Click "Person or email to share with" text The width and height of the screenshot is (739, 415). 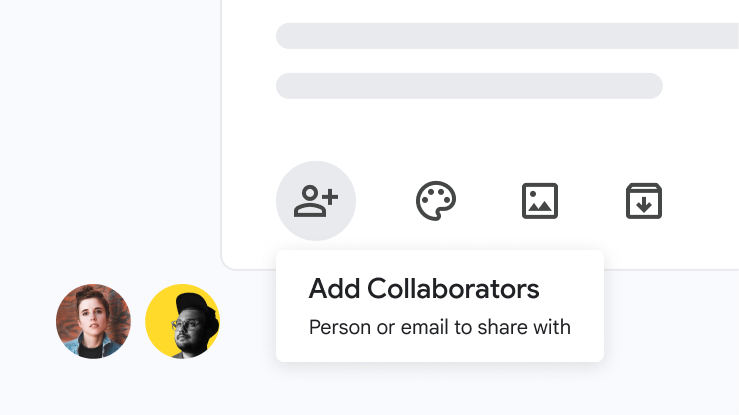click(439, 327)
